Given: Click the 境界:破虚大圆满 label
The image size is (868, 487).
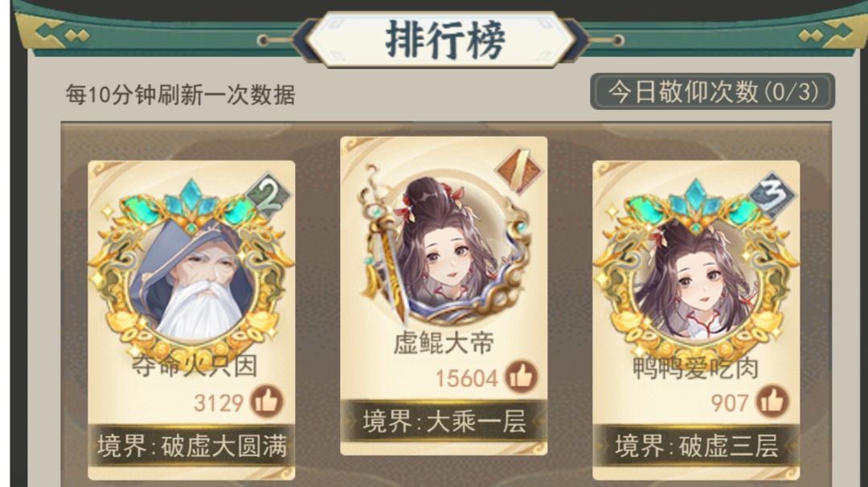Looking at the screenshot, I should point(191,445).
